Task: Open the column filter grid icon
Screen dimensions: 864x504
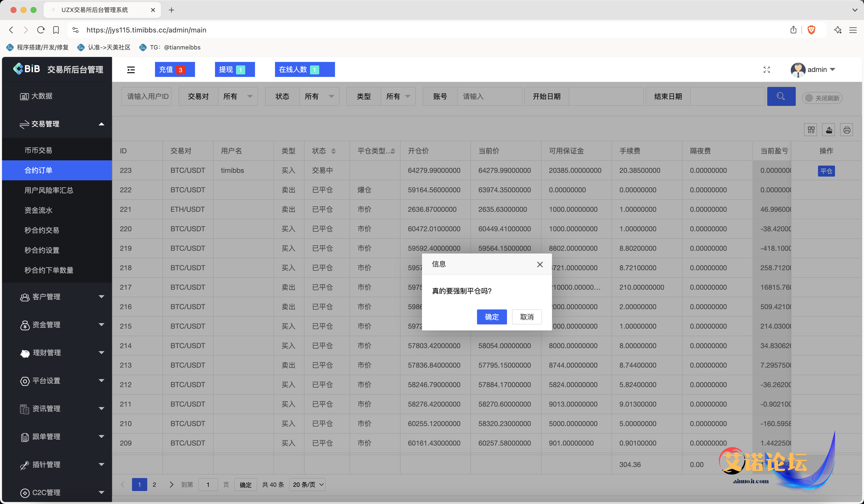Action: pos(811,130)
